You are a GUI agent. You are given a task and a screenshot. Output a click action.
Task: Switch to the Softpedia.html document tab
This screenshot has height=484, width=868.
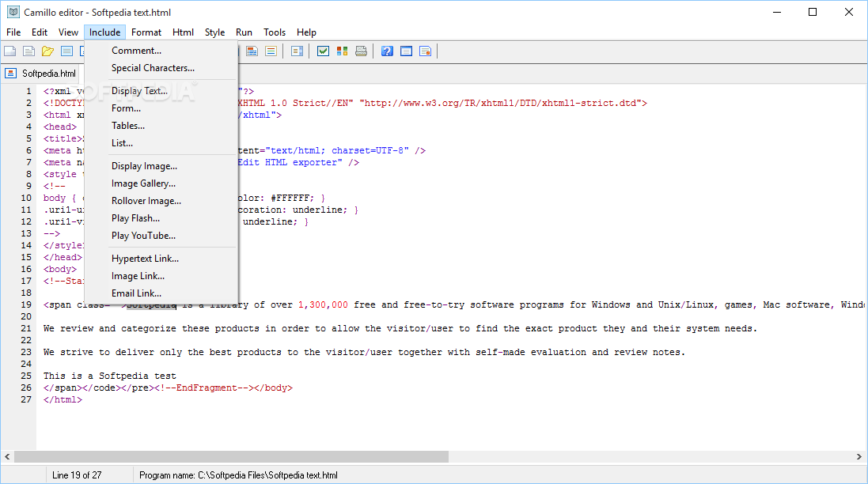point(41,74)
